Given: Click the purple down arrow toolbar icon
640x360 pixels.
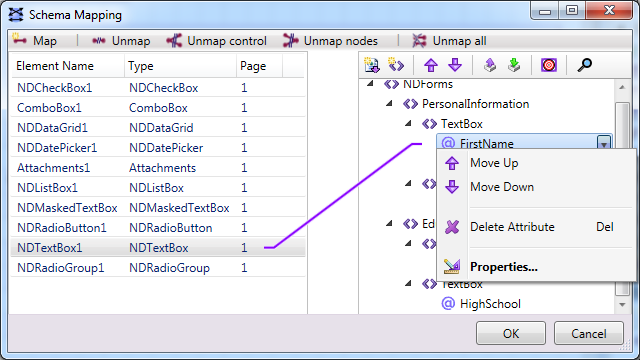Looking at the screenshot, I should [455, 65].
